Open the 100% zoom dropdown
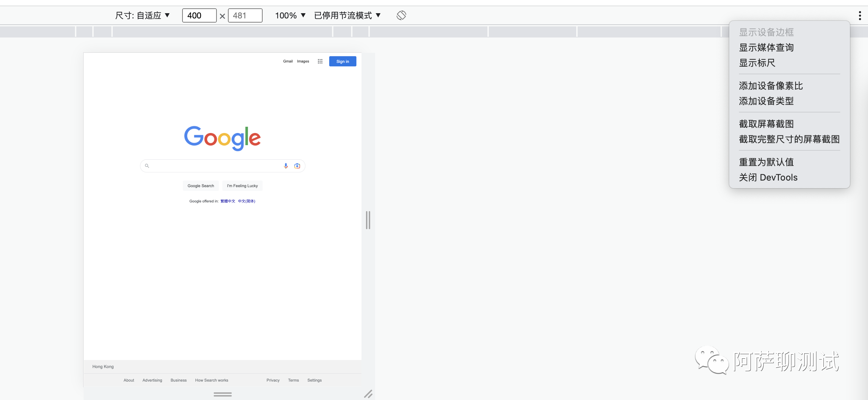Screen dimensions: 868x400 [290, 16]
